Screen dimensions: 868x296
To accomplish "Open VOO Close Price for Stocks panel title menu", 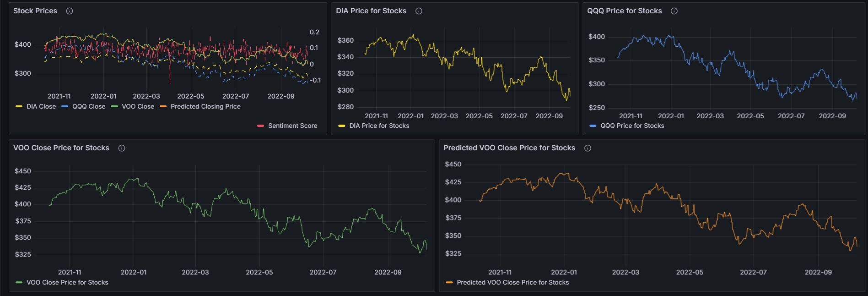I will (x=61, y=148).
